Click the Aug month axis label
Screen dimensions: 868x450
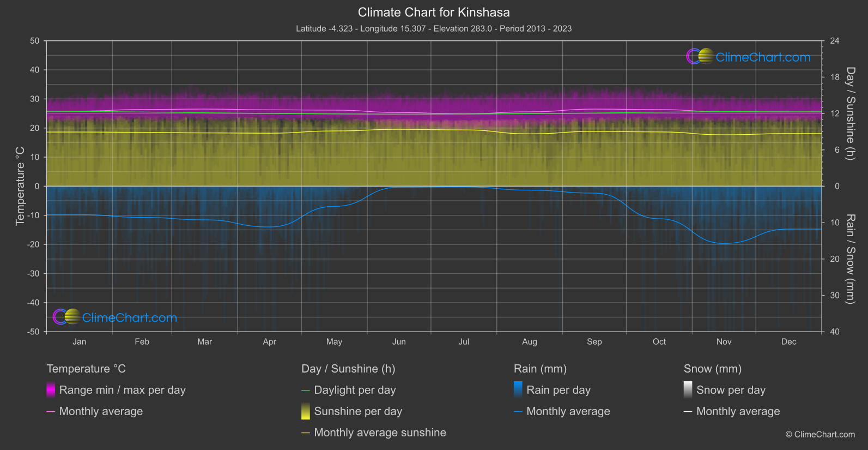pyautogui.click(x=530, y=341)
